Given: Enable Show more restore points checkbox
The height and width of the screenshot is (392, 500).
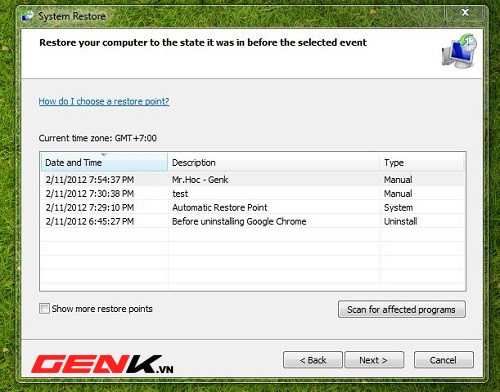Looking at the screenshot, I should [44, 308].
